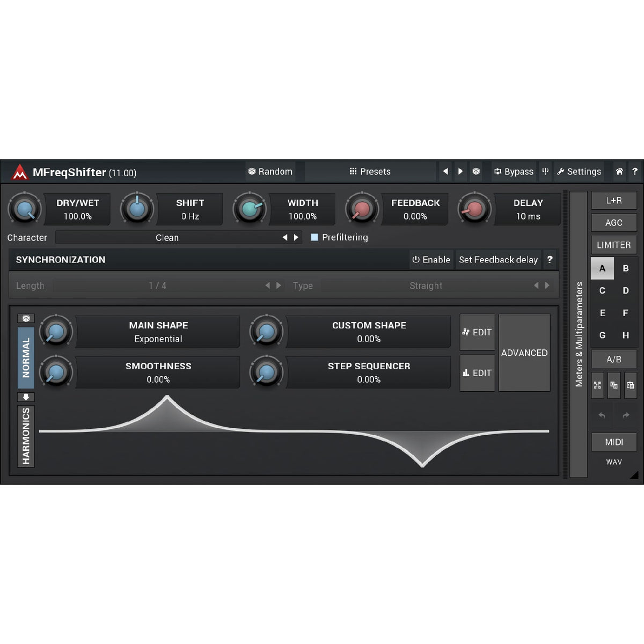The width and height of the screenshot is (644, 644).
Task: Click the Length previous arrow
Action: 267,286
